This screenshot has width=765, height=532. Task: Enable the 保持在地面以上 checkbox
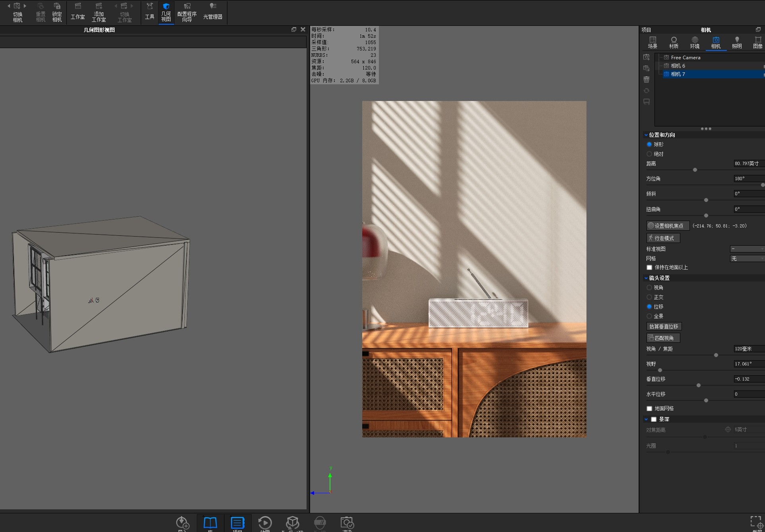tap(649, 268)
